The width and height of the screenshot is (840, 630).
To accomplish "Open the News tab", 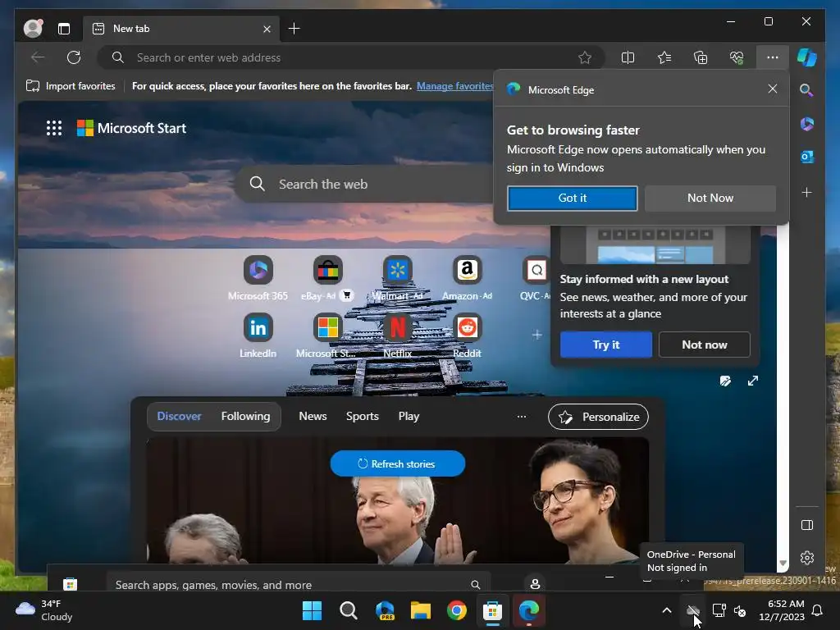I will pos(313,416).
